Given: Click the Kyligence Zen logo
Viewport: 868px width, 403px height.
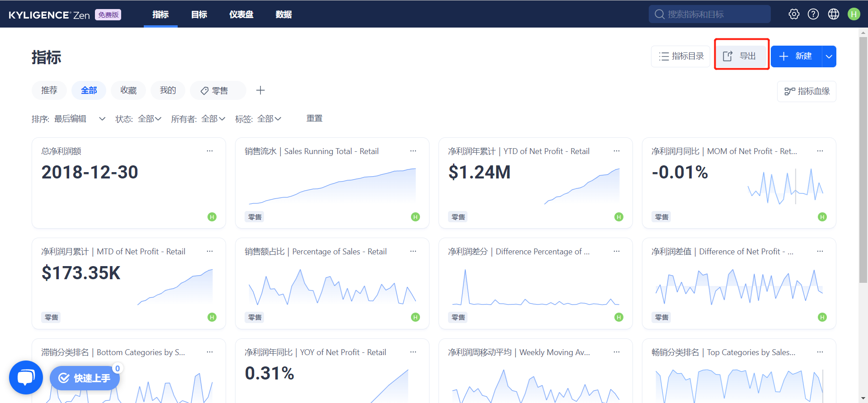Looking at the screenshot, I should 49,15.
